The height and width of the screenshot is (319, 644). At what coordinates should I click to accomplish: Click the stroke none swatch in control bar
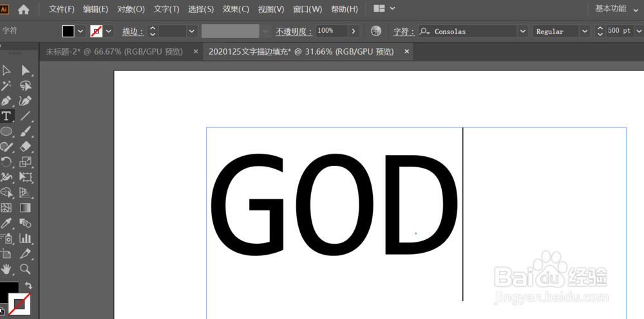pos(97,31)
